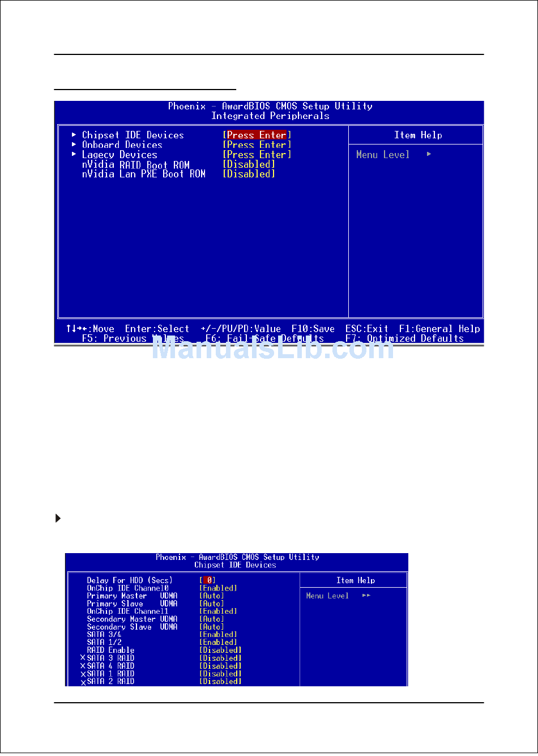538x756 pixels.
Task: Click the ESC:Exit hint
Action: 367,329
